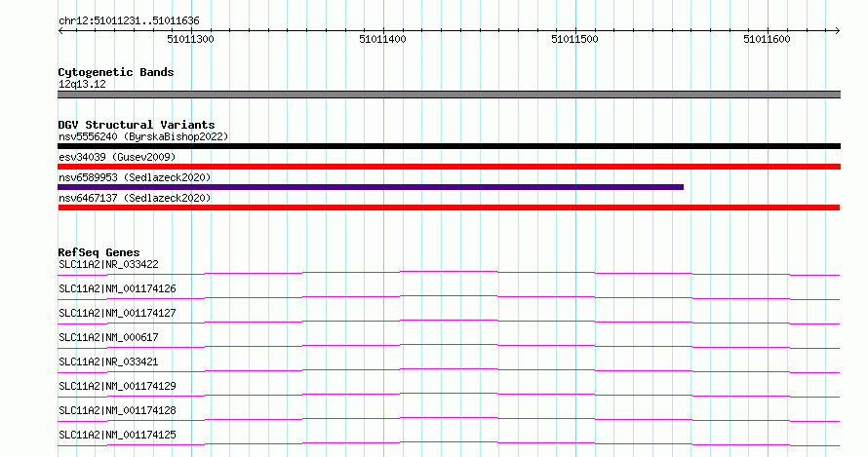Open variant nsv6467137 (Sedlazeck2020) label
The image size is (868, 457).
(x=135, y=198)
